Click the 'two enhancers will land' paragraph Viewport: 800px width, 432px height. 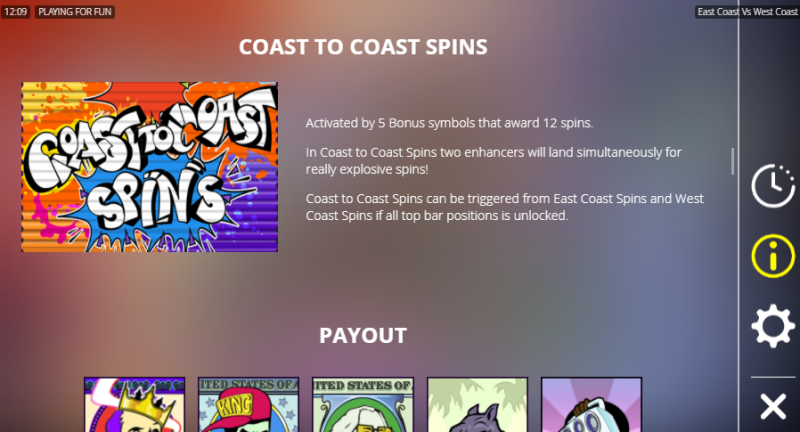pos(493,161)
